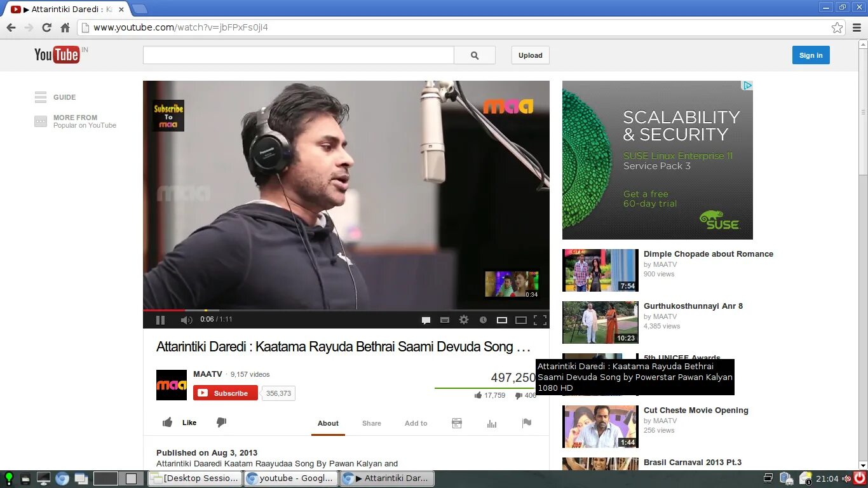
Task: Go forward in browser
Action: [x=29, y=27]
